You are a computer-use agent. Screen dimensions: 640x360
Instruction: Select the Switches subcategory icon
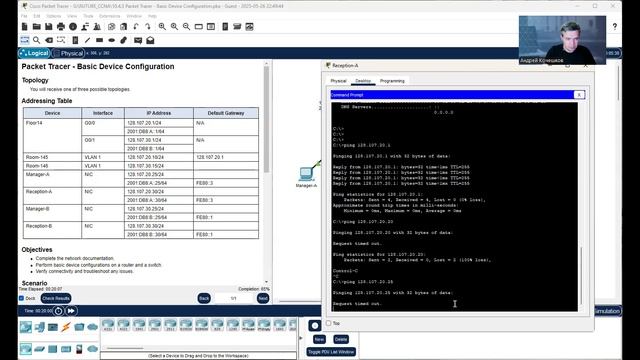(39, 349)
